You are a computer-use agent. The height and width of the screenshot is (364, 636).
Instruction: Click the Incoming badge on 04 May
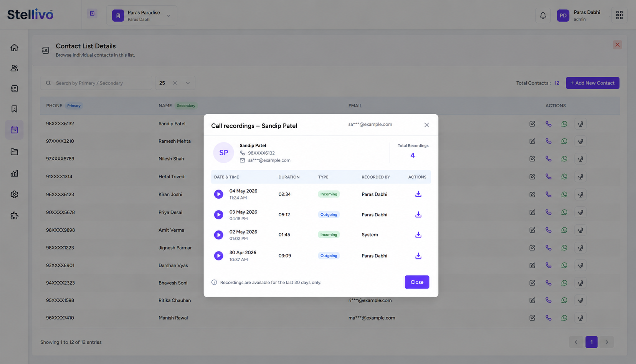click(329, 194)
